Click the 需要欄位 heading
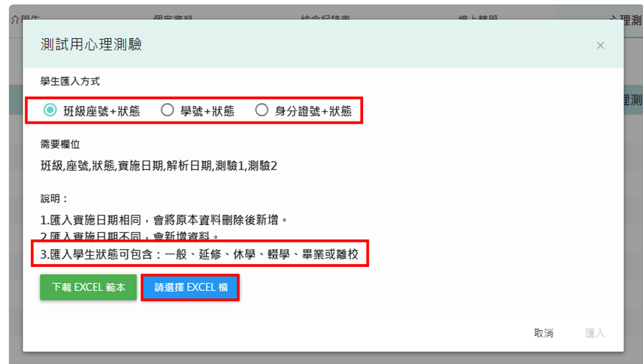This screenshot has height=364, width=643. click(60, 144)
